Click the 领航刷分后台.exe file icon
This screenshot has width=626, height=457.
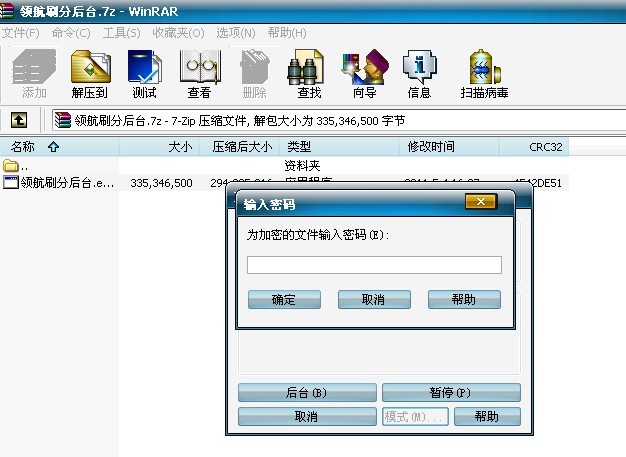coord(10,183)
